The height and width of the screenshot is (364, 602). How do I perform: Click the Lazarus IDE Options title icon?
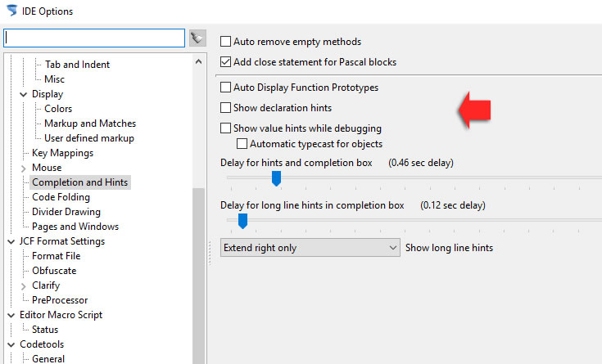click(x=12, y=11)
